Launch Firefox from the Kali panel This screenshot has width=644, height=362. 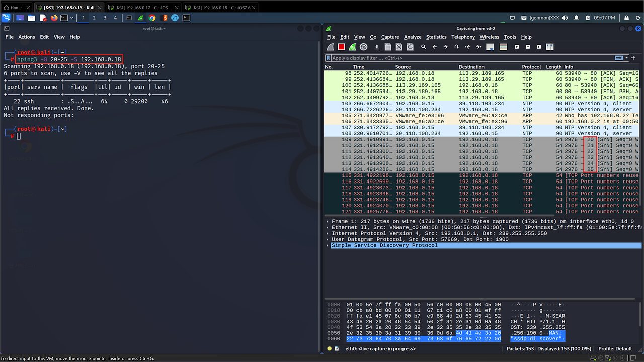(x=54, y=18)
